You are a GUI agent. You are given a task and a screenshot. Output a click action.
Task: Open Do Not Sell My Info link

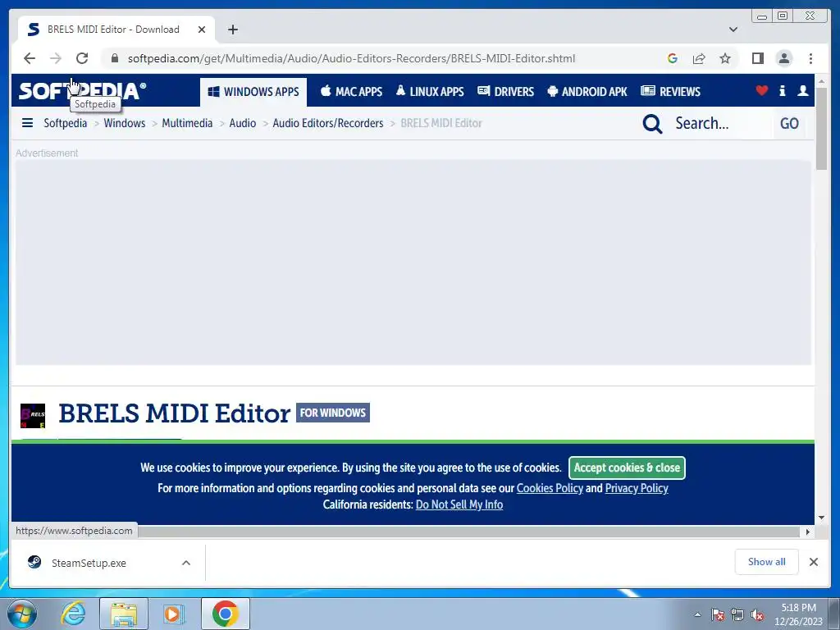459,504
